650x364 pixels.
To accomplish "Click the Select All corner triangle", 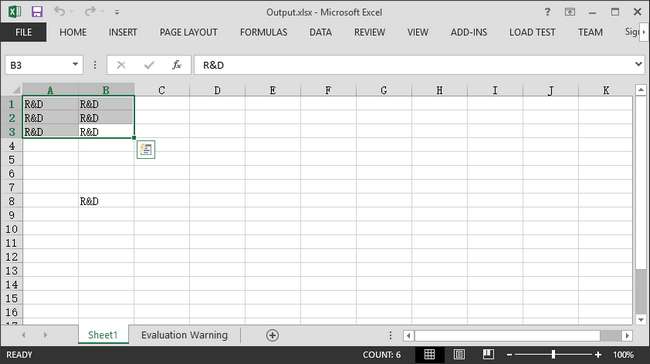I will tap(16, 90).
